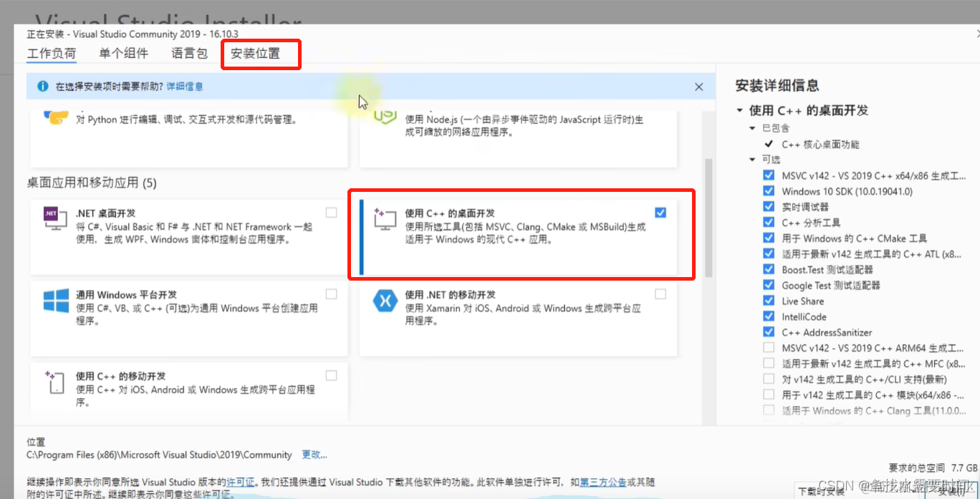Click the checkmark beside C++ 核心桌面功能
This screenshot has width=980, height=499.
[768, 144]
